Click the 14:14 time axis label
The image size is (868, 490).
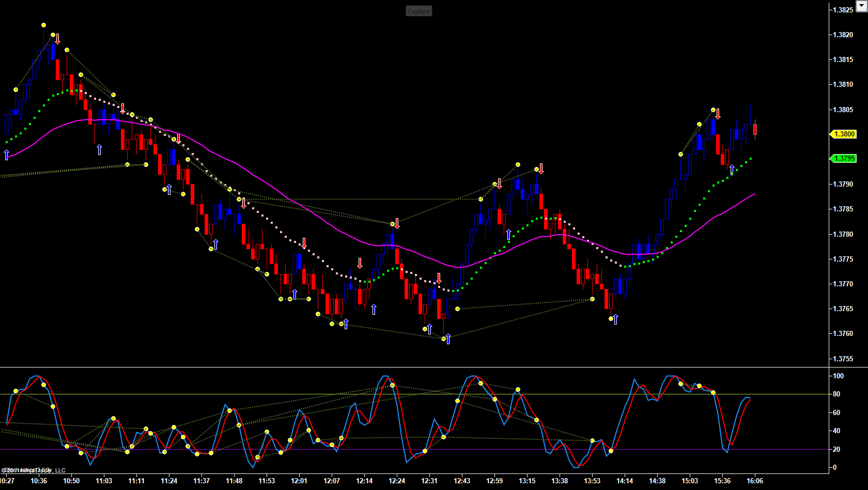click(625, 481)
